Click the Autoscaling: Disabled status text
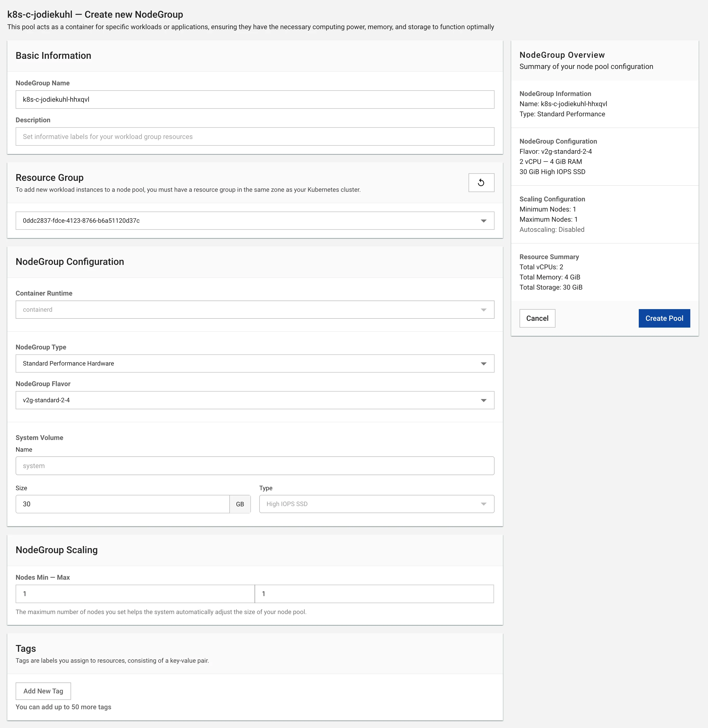The height and width of the screenshot is (728, 708). point(552,230)
